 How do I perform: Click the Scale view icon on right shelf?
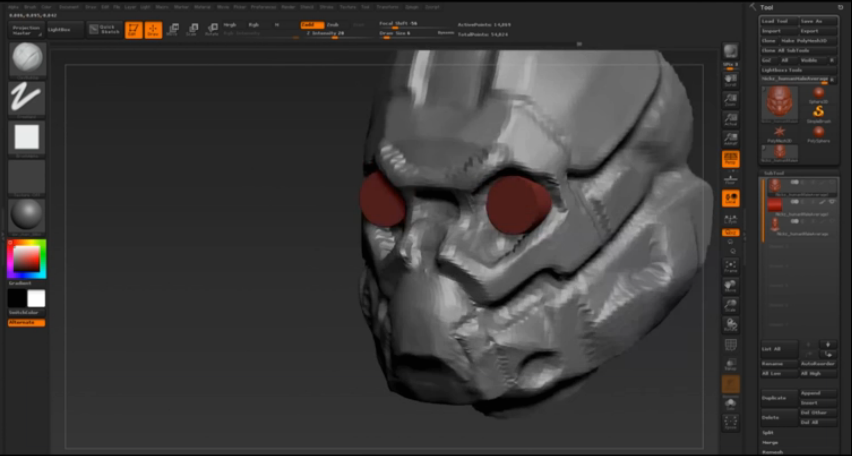click(731, 305)
